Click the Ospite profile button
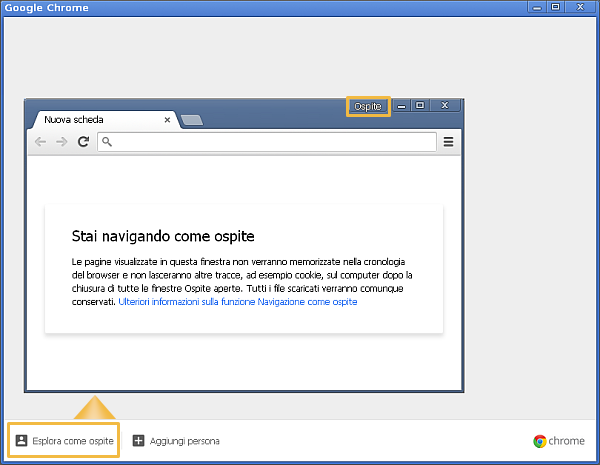 coord(368,106)
